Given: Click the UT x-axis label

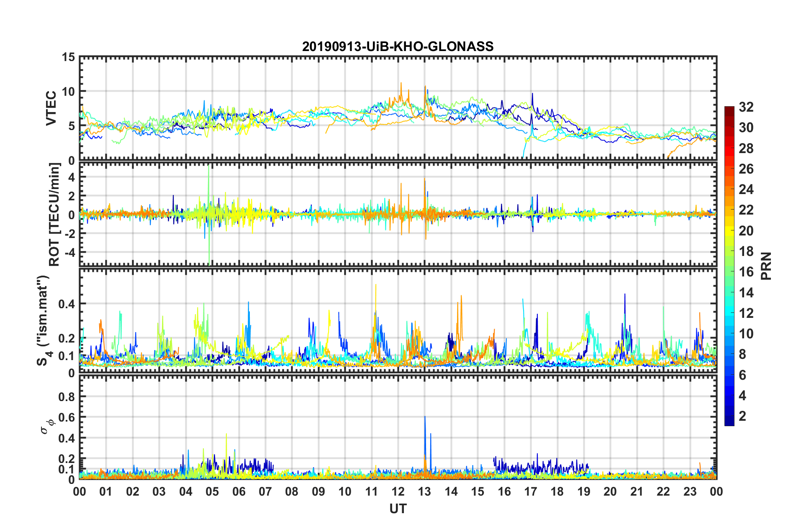Looking at the screenshot, I should point(398,509).
